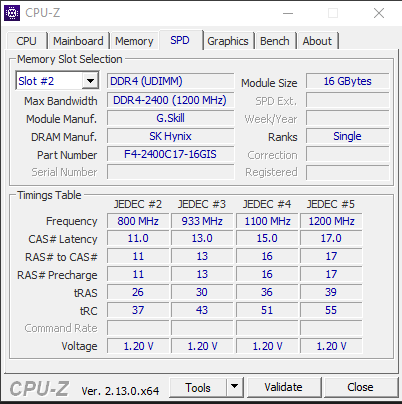This screenshot has height=404, width=402.
Task: Click the Close button at bottom
Action: (x=360, y=387)
